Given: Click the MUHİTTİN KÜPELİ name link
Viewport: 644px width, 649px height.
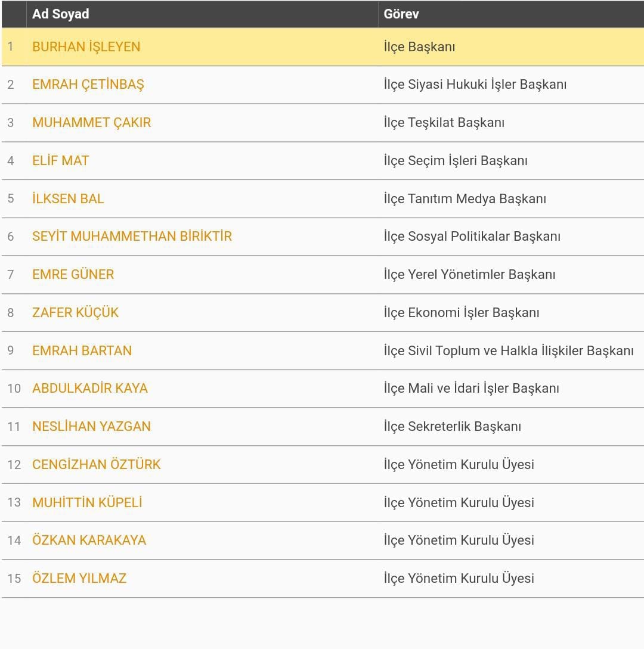Looking at the screenshot, I should (x=88, y=502).
